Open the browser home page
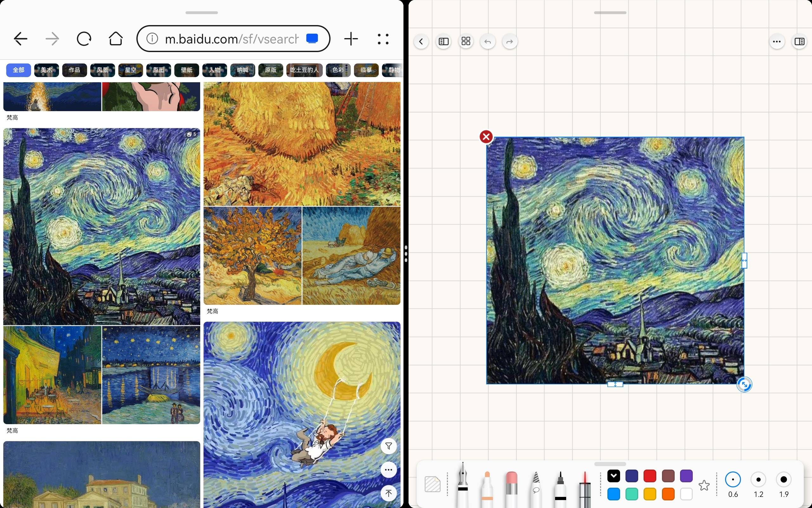Viewport: 812px width, 508px height. (x=116, y=39)
